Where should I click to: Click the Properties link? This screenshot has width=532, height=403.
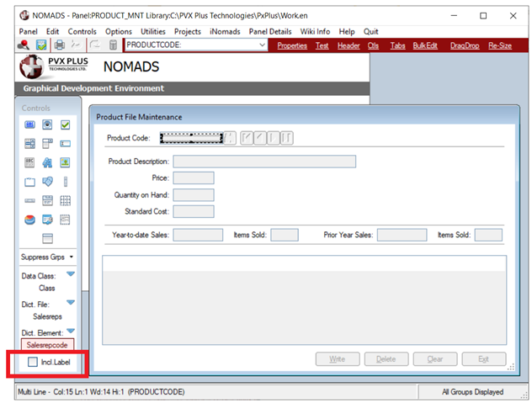point(292,45)
